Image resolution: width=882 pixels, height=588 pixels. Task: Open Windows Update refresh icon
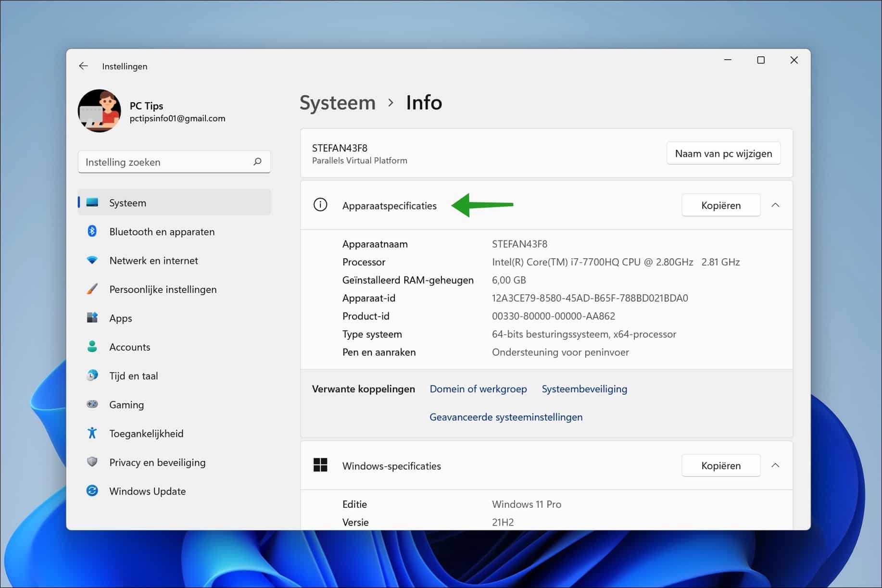[x=92, y=491]
